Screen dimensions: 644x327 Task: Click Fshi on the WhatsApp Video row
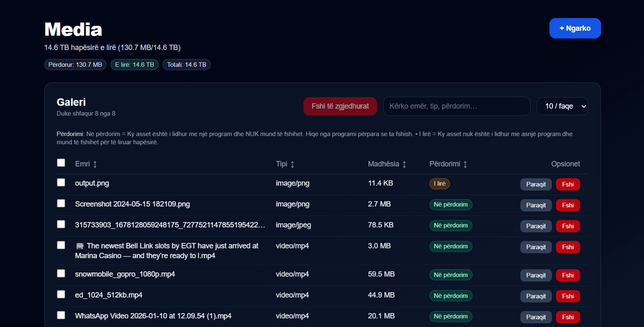tap(568, 317)
